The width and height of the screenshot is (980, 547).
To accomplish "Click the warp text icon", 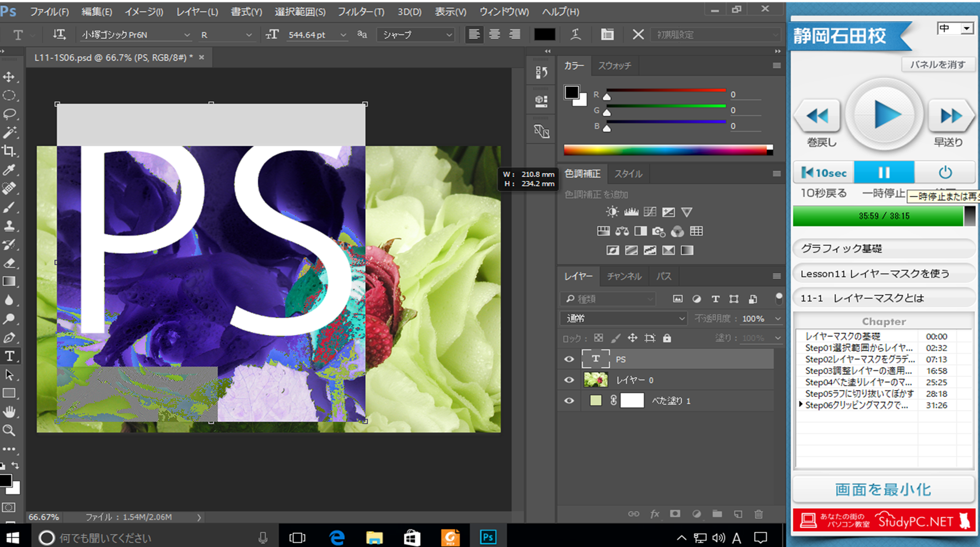I will tap(575, 34).
